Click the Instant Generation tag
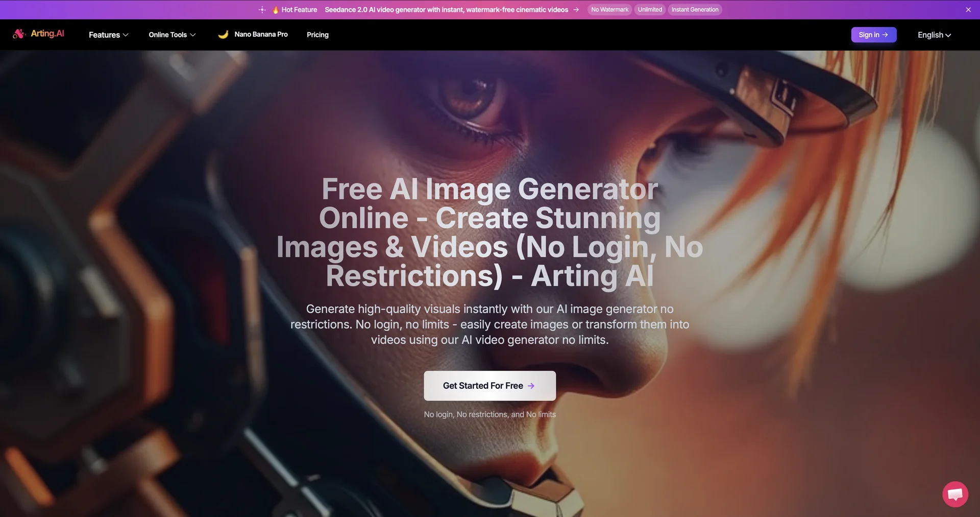Screen dimensions: 980x517 tap(695, 10)
